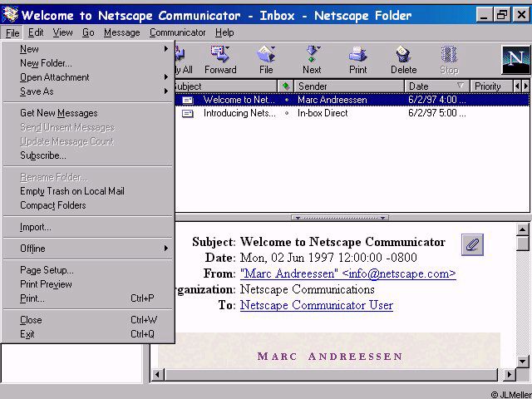Click the date 6/2/97 5:00 cell
This screenshot has height=399, width=532.
[437, 113]
